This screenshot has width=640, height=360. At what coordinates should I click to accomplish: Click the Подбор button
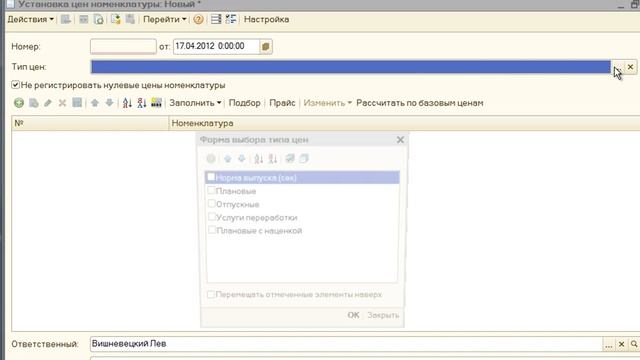[244, 103]
